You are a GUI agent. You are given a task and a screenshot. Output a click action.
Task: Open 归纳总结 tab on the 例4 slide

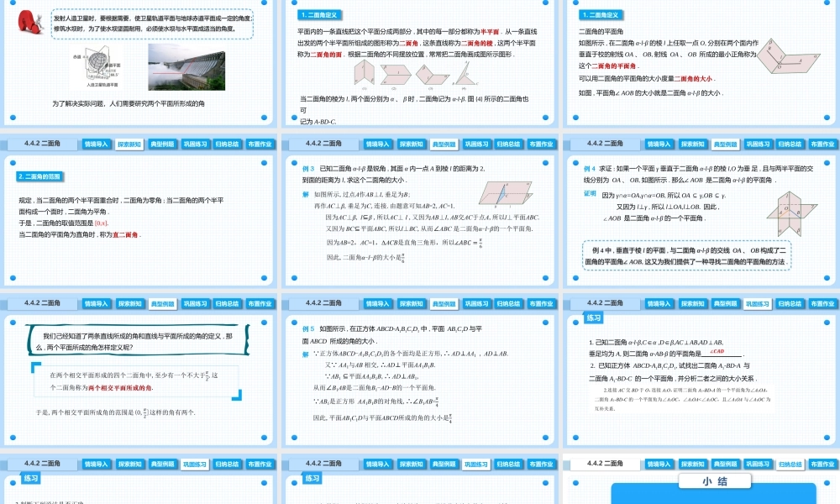pyautogui.click(x=790, y=144)
